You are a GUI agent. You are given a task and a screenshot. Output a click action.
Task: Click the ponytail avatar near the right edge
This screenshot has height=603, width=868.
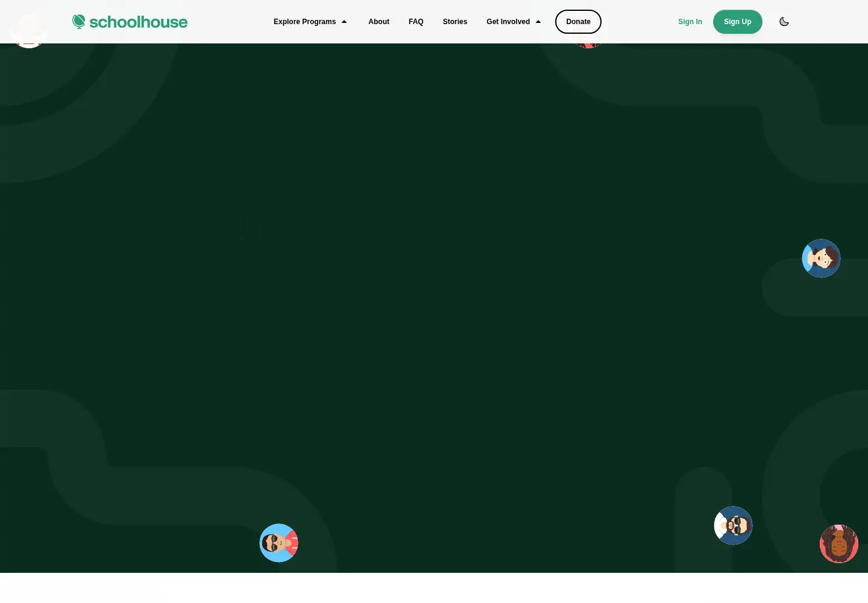pyautogui.click(x=821, y=258)
